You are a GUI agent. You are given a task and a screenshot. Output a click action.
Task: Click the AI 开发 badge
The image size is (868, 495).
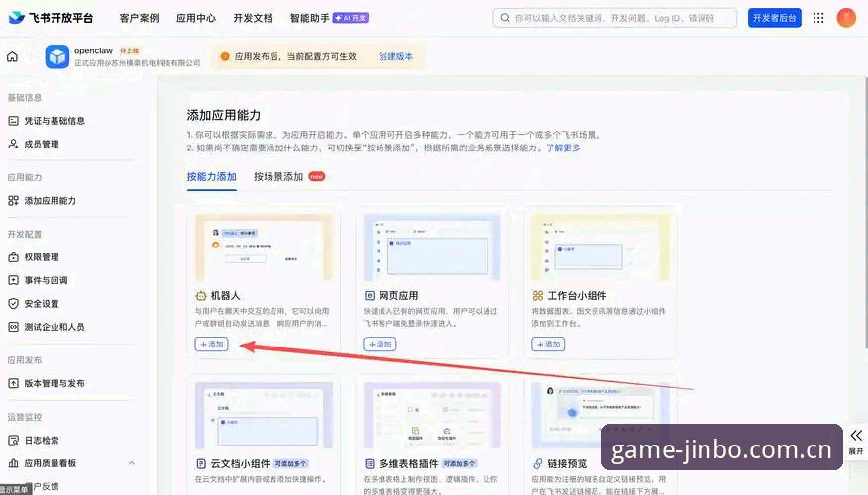pyautogui.click(x=351, y=18)
